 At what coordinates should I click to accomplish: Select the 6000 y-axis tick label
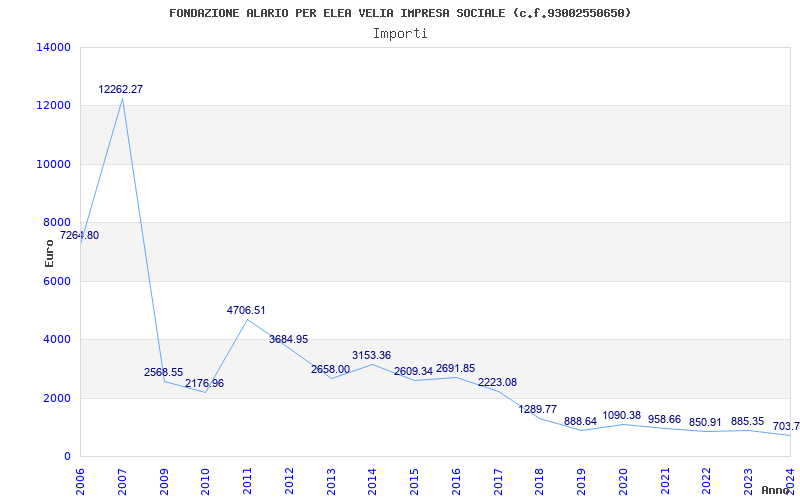tap(56, 281)
